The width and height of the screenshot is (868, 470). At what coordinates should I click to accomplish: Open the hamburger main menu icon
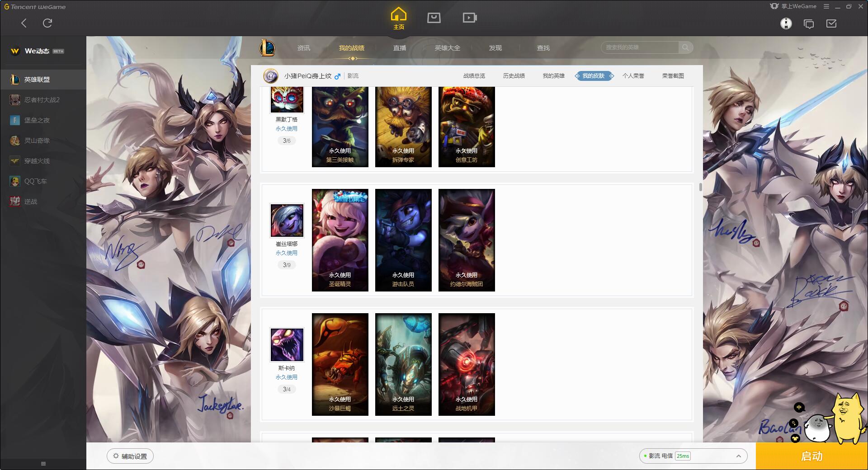pos(826,6)
